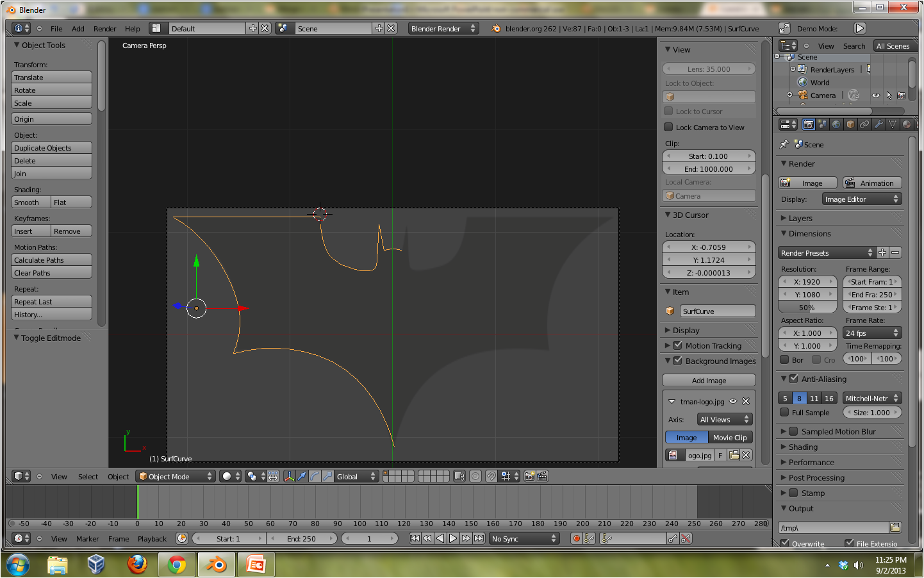Enable Lock Camera to View checkbox
The height and width of the screenshot is (578, 924).
pos(668,127)
